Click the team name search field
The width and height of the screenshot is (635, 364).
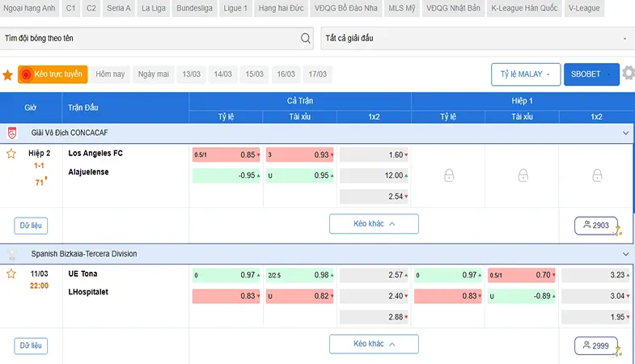tap(157, 39)
